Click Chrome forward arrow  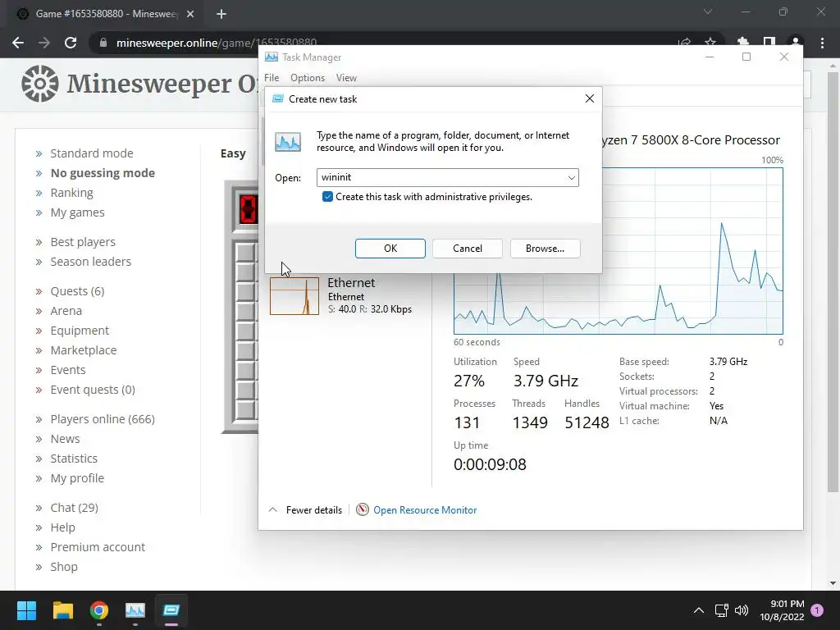point(44,43)
